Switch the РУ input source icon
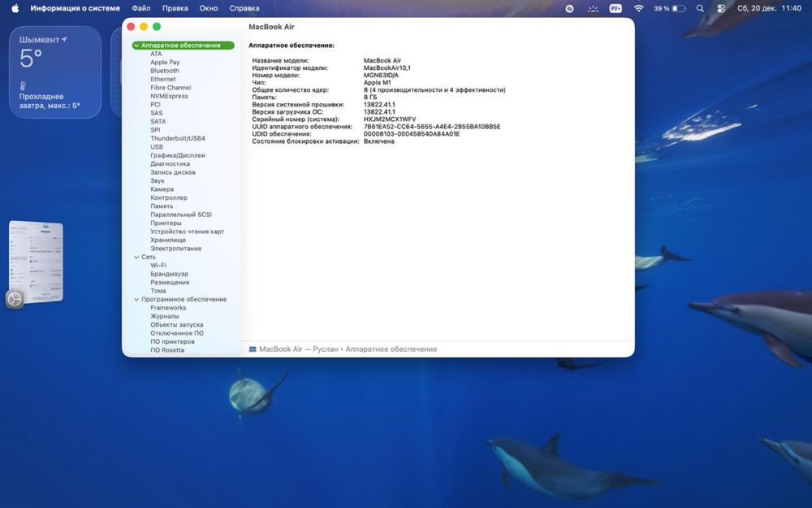Image resolution: width=812 pixels, height=508 pixels. 615,8
